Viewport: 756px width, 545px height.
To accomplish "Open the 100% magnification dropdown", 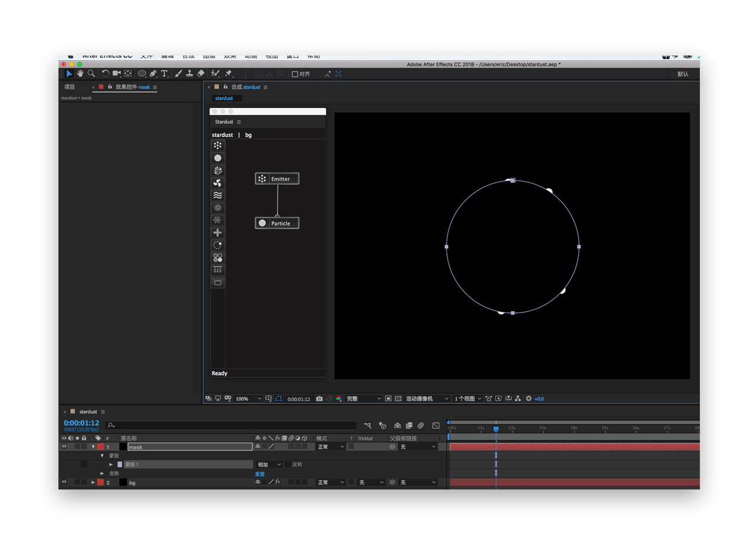I will point(248,399).
